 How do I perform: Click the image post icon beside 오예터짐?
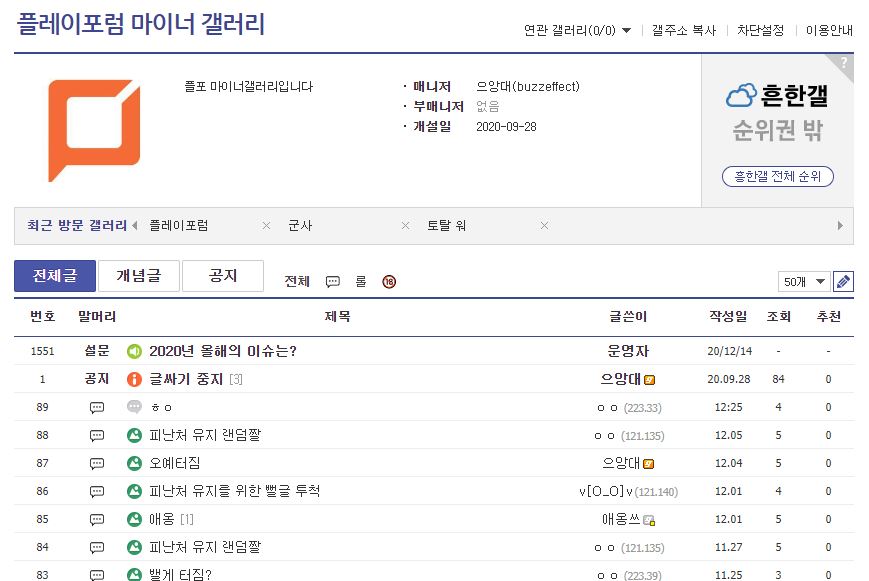[135, 463]
